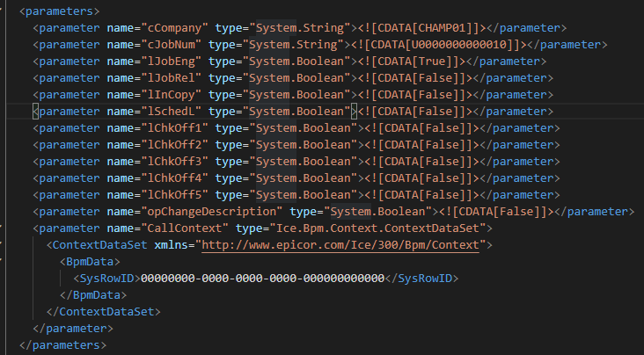Click the System.String type on cJobNum line

point(293,45)
